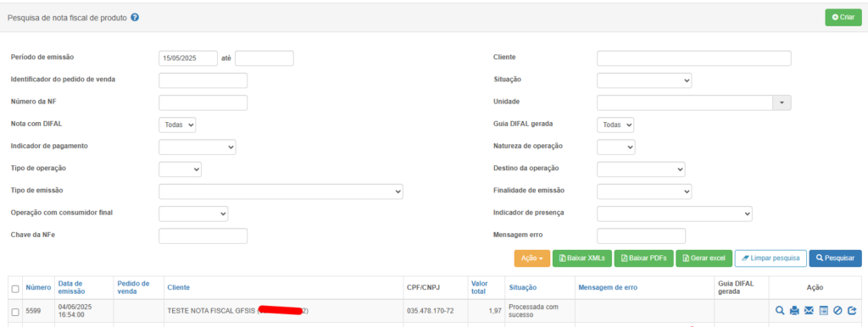868x327 pixels.
Task: Expand the Situação dropdown
Action: click(644, 80)
